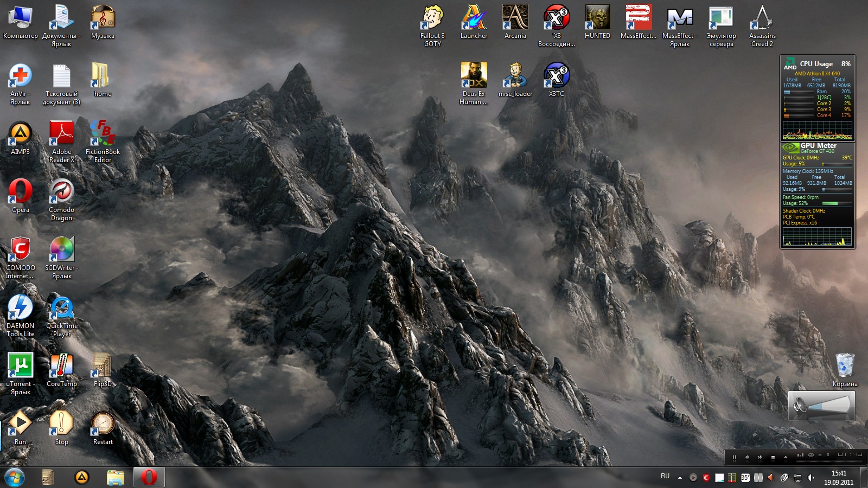Image resolution: width=868 pixels, height=488 pixels.
Task: Open the AIMP3 desktop shortcut
Action: click(x=20, y=134)
